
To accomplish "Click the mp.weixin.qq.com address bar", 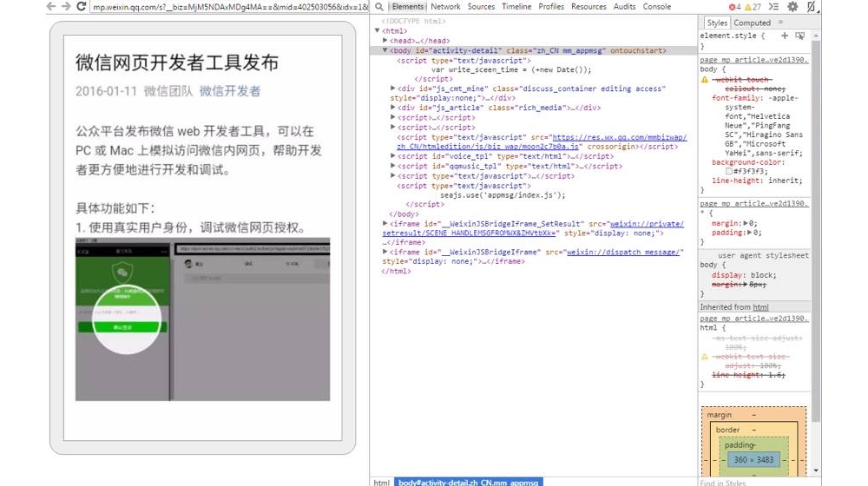I will tap(229, 7).
